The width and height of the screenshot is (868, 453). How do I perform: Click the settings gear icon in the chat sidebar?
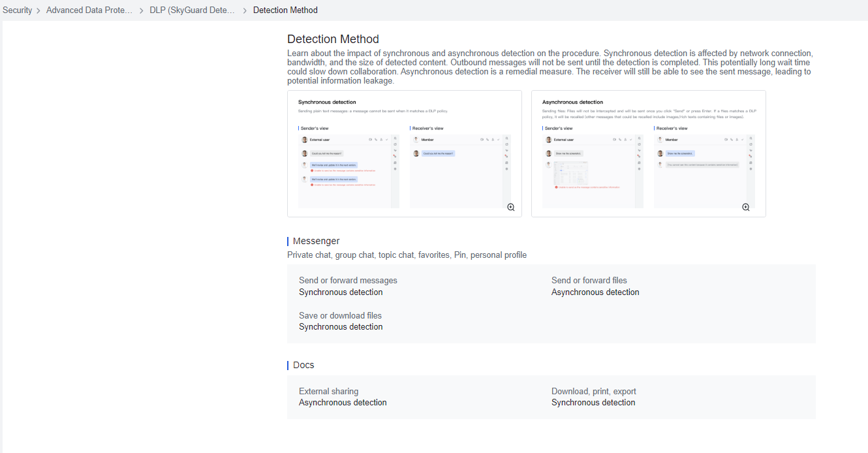395,168
